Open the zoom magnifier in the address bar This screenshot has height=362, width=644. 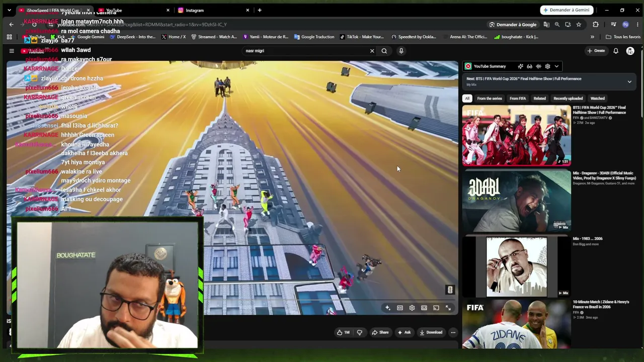coord(557,25)
